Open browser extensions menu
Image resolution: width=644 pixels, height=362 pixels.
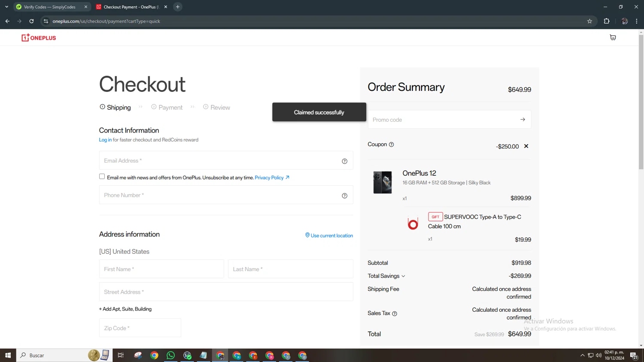pos(607,21)
